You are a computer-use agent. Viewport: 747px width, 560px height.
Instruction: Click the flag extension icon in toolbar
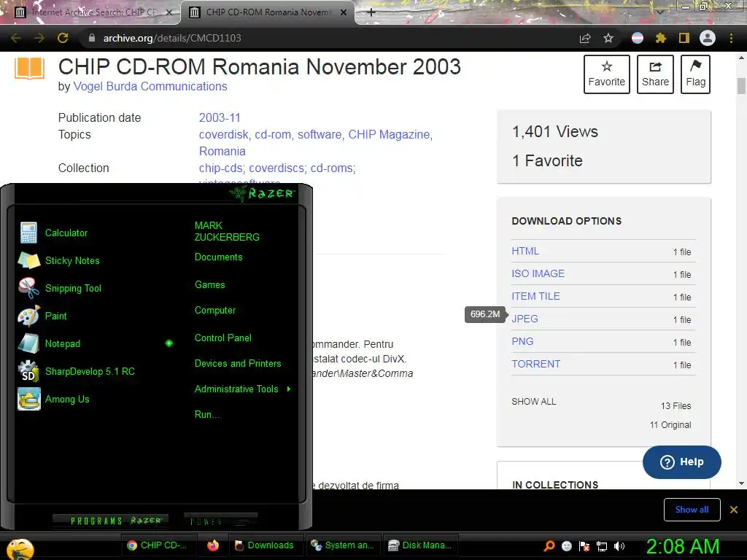(638, 38)
